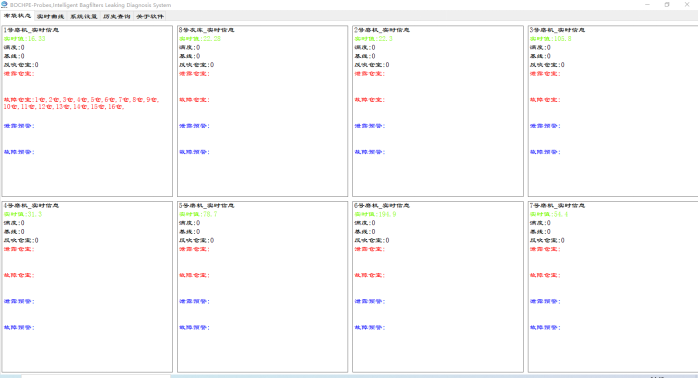Select the 7号磨机 real-time info panel
Screen dimensions: 698x379
[x=613, y=287]
